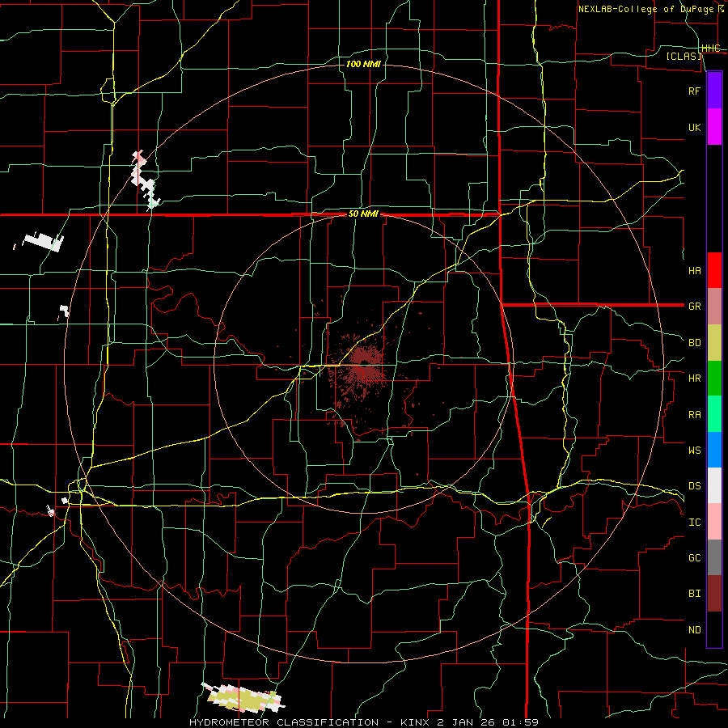Click the 'NEXLAB-College of DuPage' credit text

point(647,9)
